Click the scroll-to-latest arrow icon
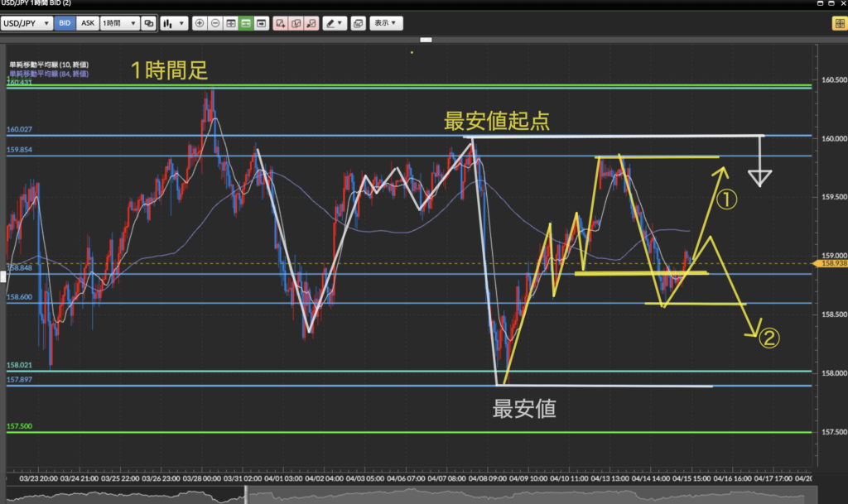The height and width of the screenshot is (504, 848). 262,24
